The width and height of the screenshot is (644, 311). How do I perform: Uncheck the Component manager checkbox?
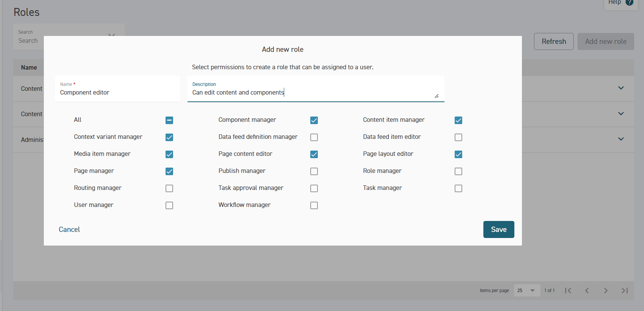(x=314, y=120)
